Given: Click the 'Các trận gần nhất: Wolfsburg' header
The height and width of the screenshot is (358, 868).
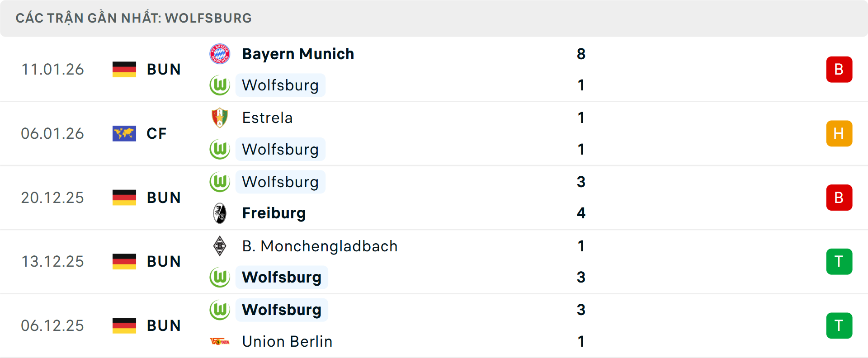Looking at the screenshot, I should click(x=134, y=18).
